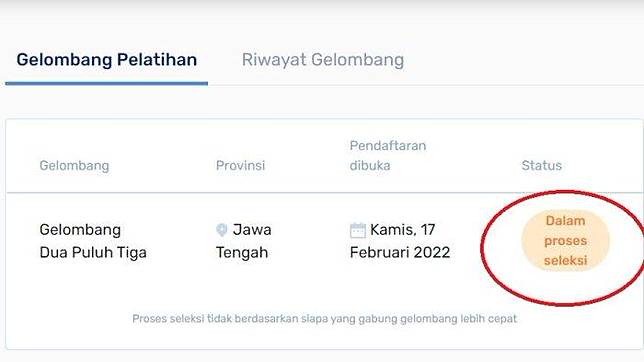Select the Gelombang column header
The width and height of the screenshot is (644, 362).
(x=74, y=166)
